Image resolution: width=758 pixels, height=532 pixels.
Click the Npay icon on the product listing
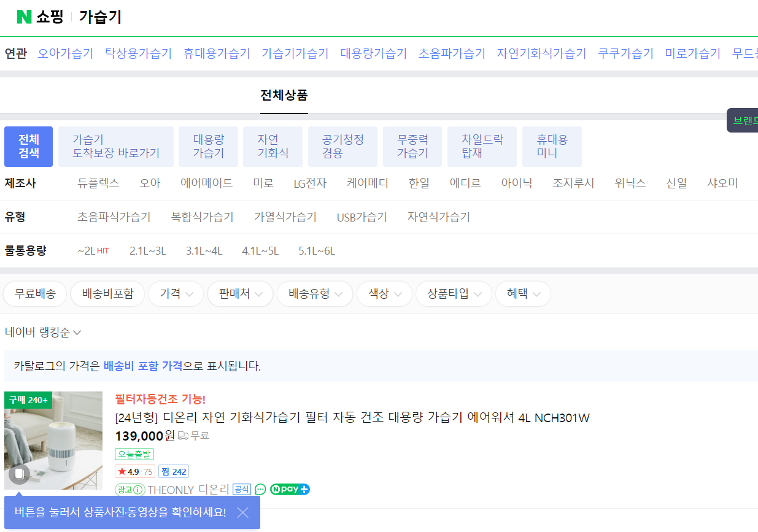(x=289, y=489)
